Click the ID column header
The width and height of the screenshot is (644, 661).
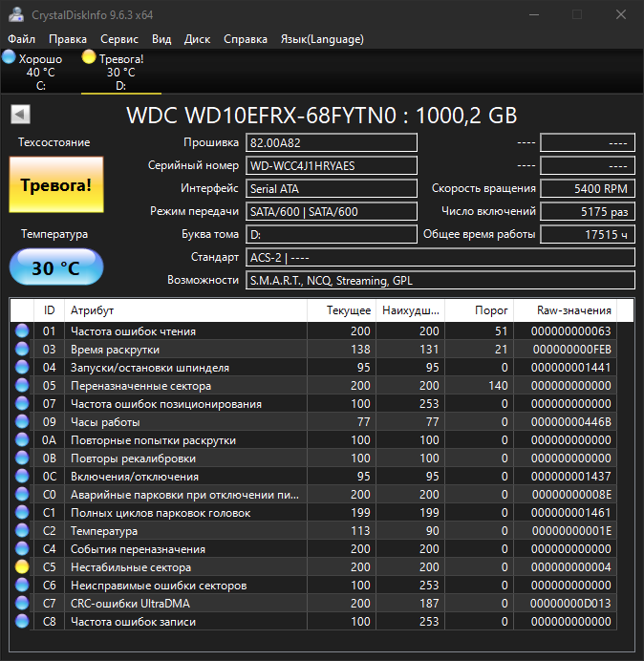tap(49, 310)
